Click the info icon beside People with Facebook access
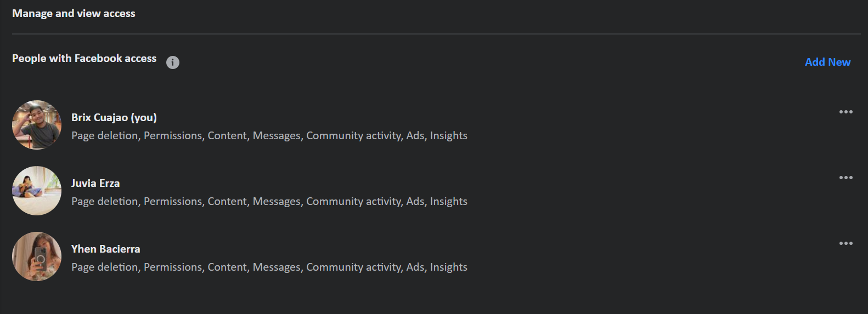This screenshot has height=314, width=868. click(173, 62)
